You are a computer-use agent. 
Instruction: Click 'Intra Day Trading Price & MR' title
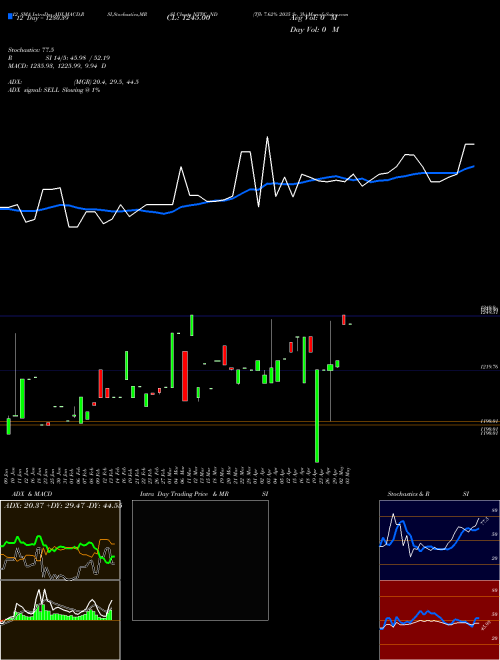pos(184,494)
